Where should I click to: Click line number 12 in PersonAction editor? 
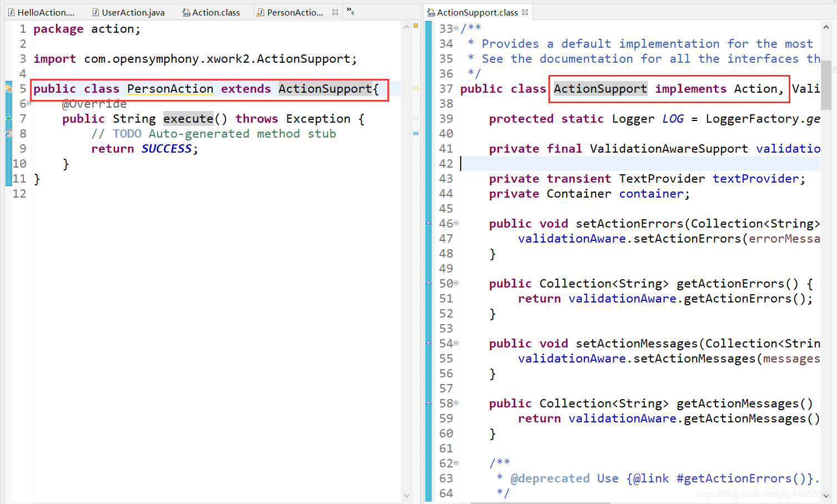(19, 194)
